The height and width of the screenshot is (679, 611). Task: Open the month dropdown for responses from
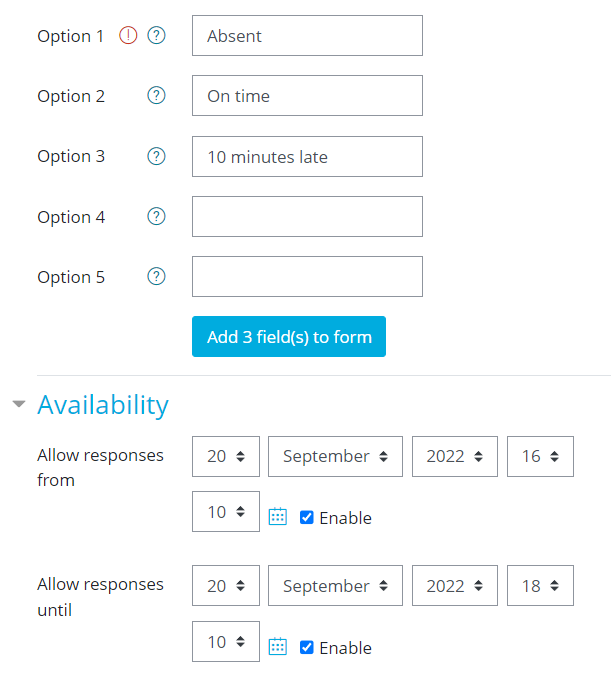[335, 456]
